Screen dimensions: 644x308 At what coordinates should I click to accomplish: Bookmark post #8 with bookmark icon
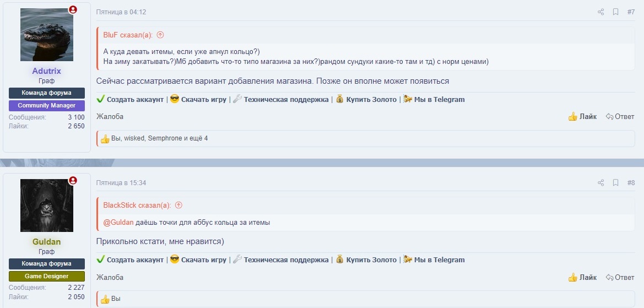coord(616,183)
